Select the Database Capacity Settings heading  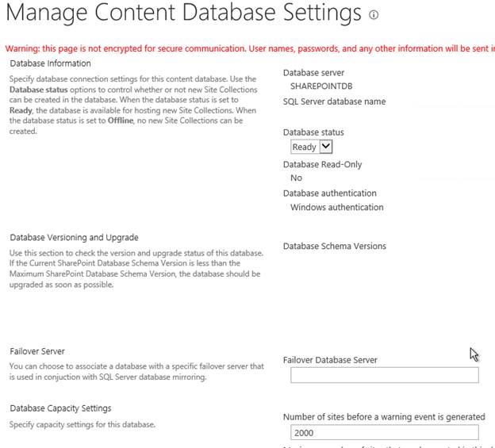pos(60,408)
